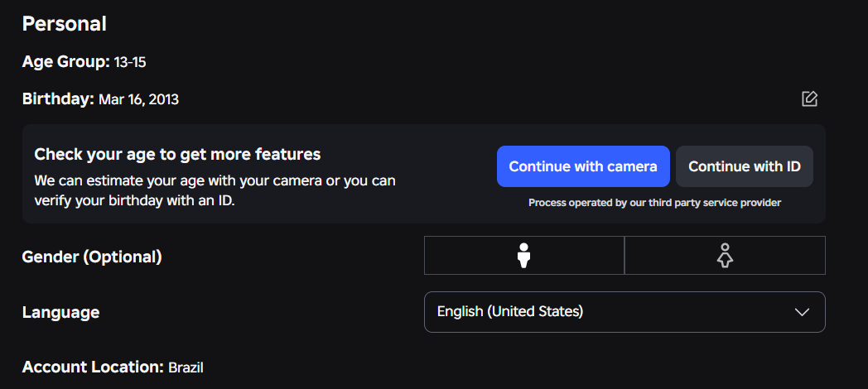Select the female gender icon

(725, 255)
